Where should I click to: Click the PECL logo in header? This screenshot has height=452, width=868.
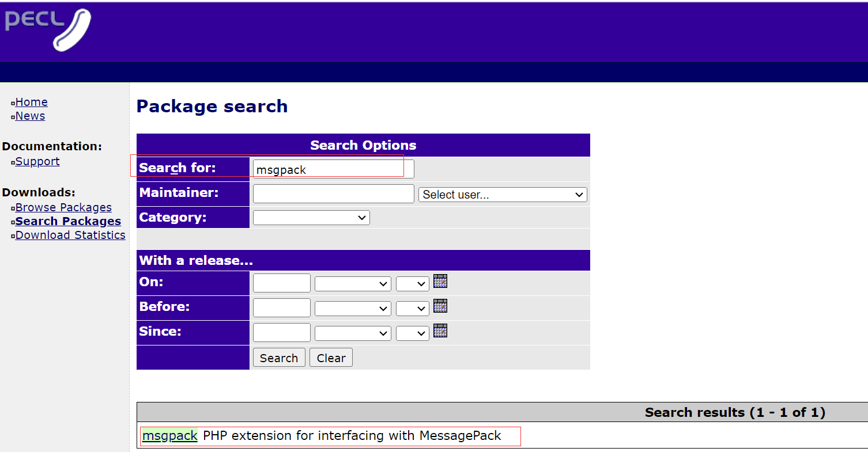pyautogui.click(x=47, y=29)
